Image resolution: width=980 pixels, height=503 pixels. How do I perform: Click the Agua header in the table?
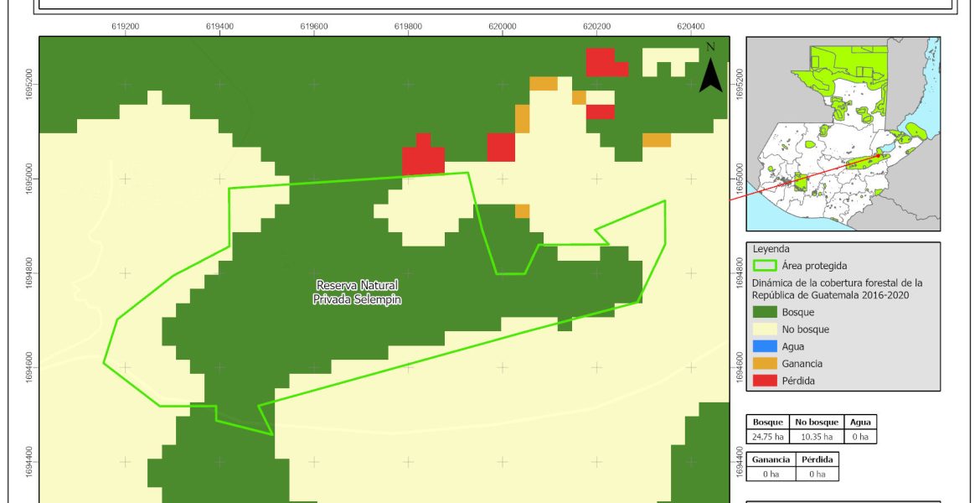click(x=858, y=423)
